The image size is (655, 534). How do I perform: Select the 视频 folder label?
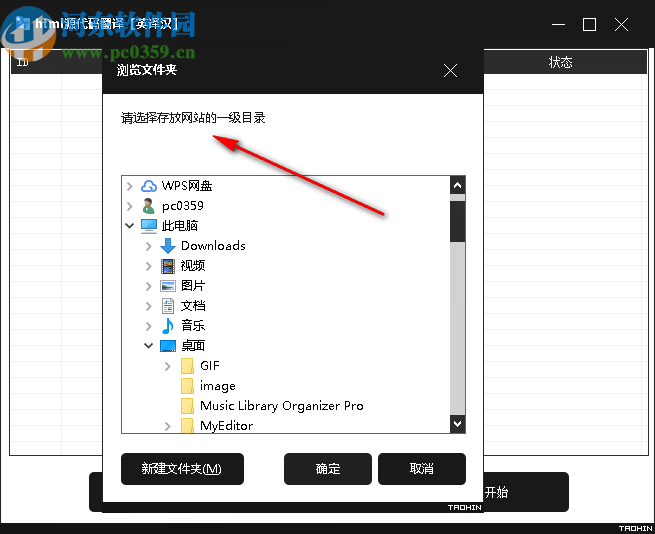tap(193, 266)
